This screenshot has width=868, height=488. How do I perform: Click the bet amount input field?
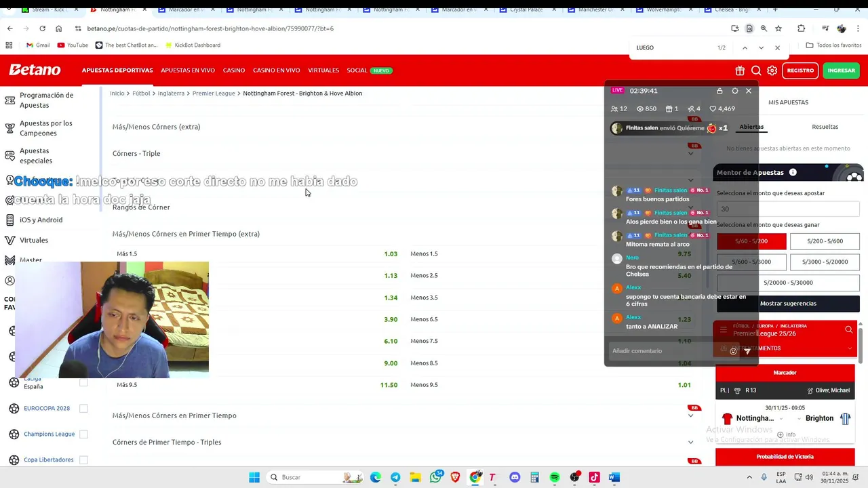point(788,209)
